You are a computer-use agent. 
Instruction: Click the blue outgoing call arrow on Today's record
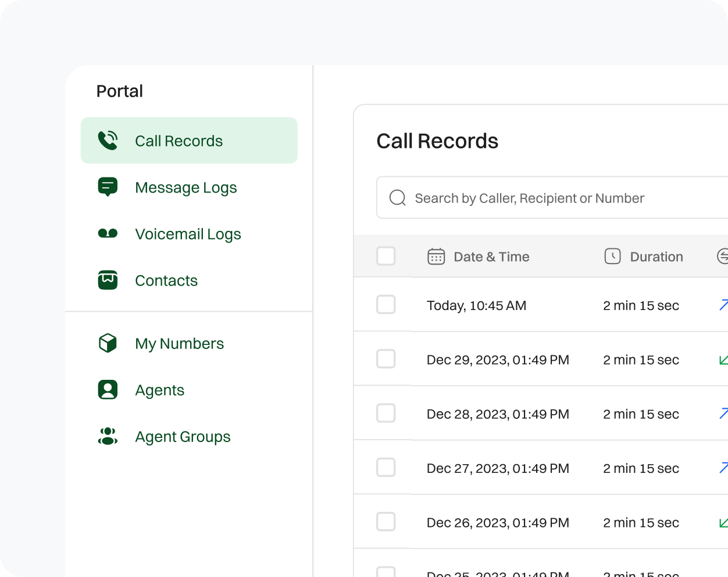pyautogui.click(x=723, y=305)
